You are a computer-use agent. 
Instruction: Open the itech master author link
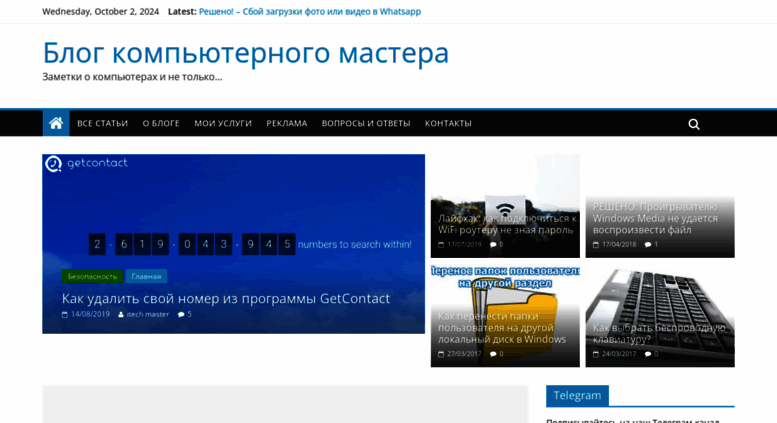pos(148,315)
